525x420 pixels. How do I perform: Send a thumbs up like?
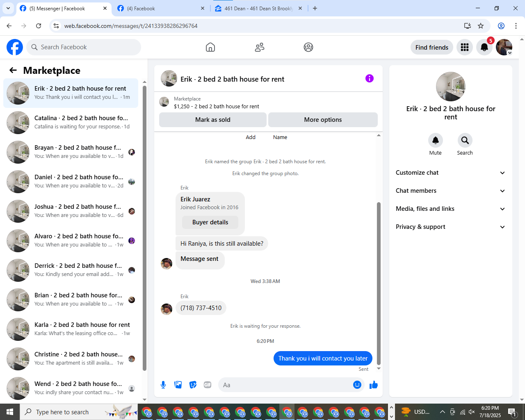(374, 385)
